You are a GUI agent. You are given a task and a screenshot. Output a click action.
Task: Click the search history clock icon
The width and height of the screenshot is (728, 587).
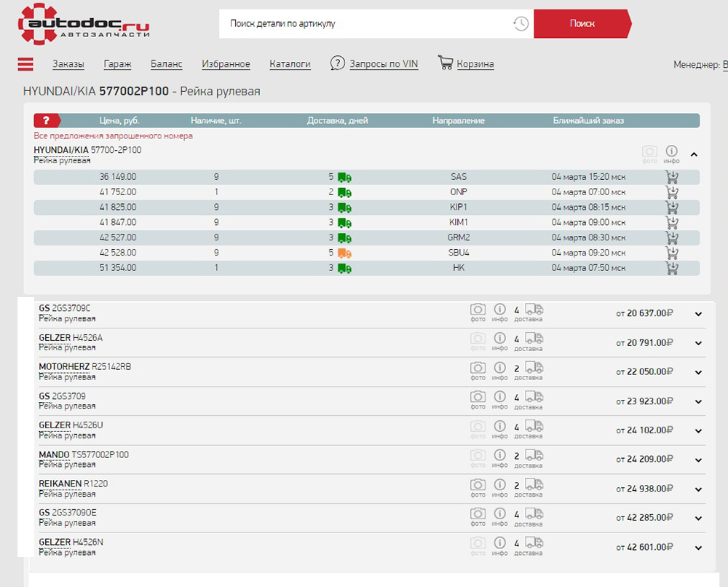521,23
